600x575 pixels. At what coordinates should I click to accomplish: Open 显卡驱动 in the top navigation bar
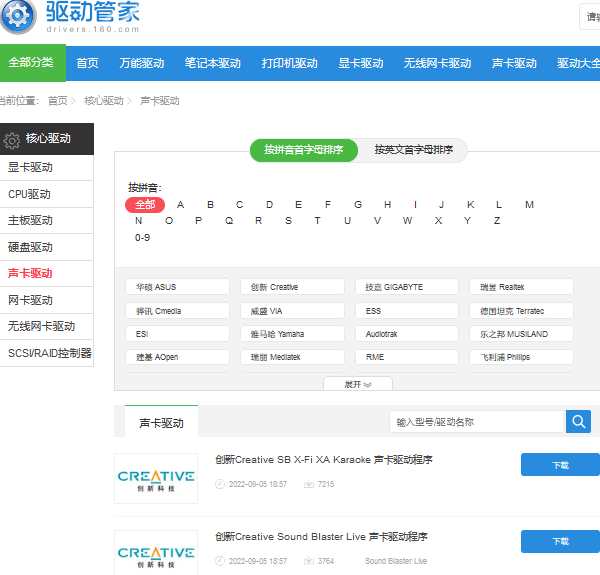361,63
